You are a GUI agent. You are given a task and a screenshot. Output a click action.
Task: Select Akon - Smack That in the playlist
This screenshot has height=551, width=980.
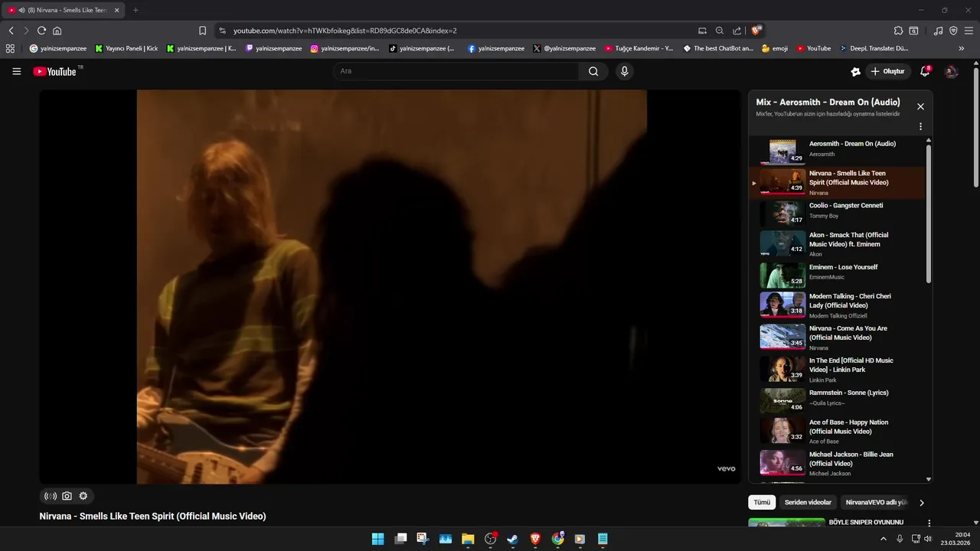[x=837, y=244]
